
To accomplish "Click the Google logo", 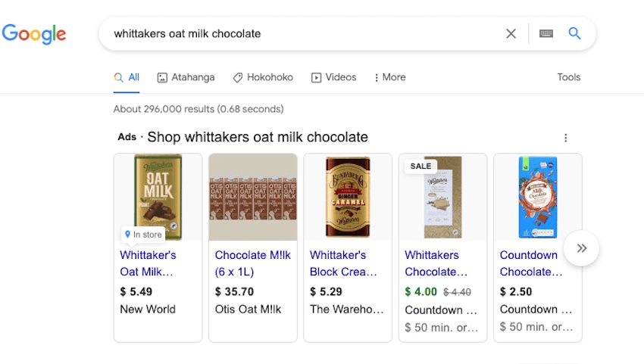I will pyautogui.click(x=34, y=34).
